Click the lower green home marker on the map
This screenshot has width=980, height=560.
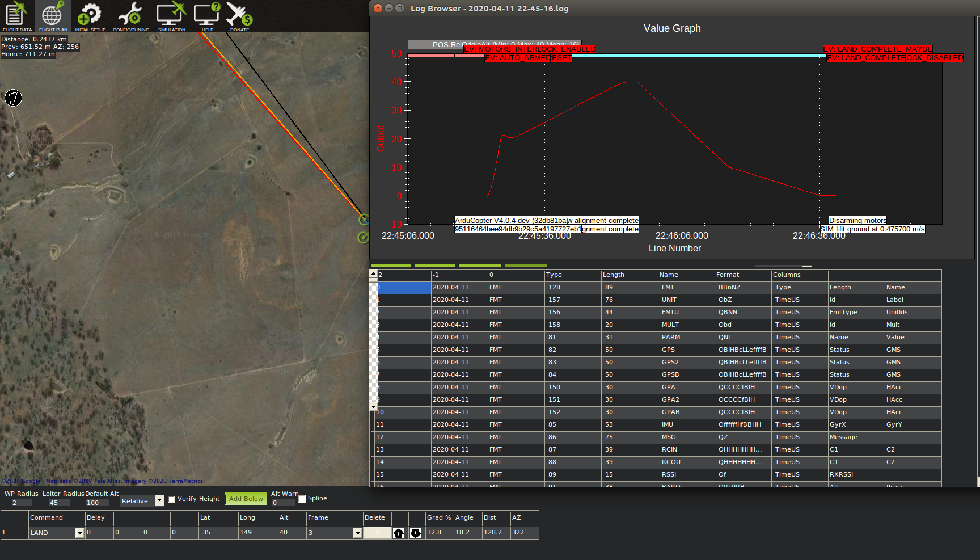tap(364, 237)
